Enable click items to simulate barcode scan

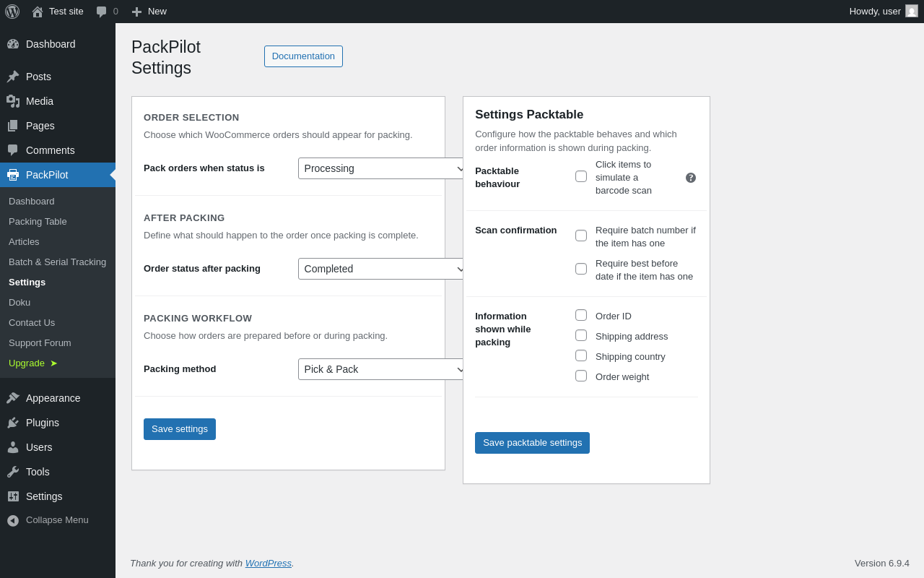(x=581, y=176)
